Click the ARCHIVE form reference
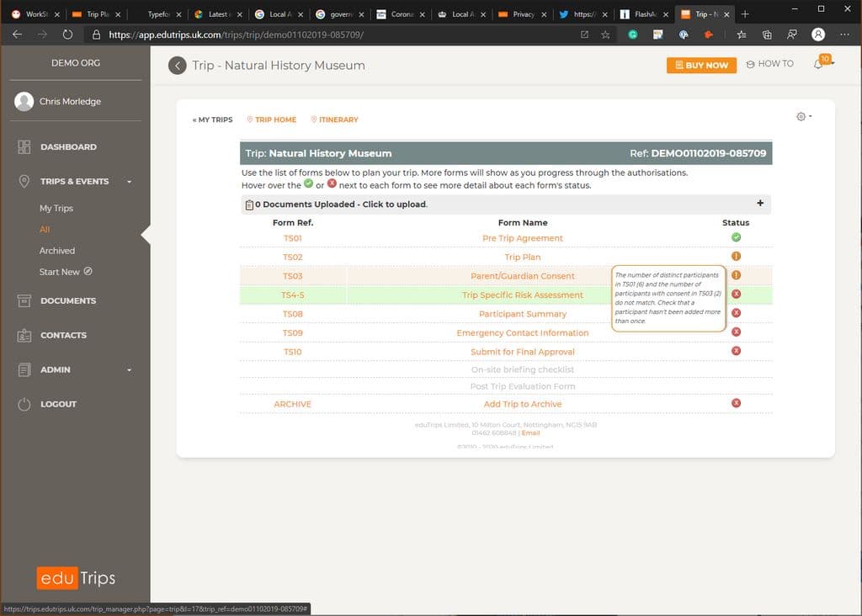Viewport: 862px width, 616px height. [292, 404]
